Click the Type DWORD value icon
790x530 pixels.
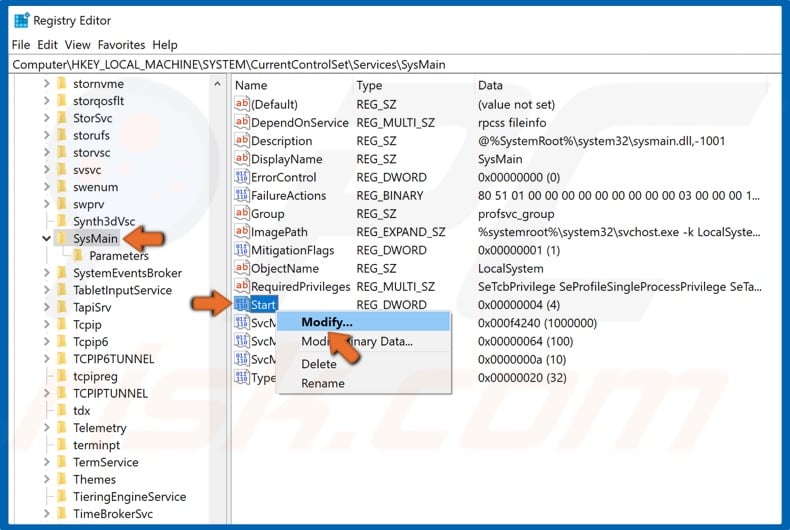pos(242,377)
